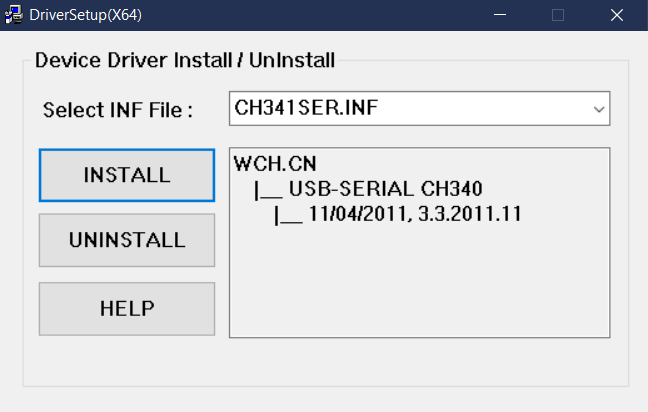The height and width of the screenshot is (412, 648).
Task: Click the DriverSetup(X64) title text
Action: (x=86, y=15)
